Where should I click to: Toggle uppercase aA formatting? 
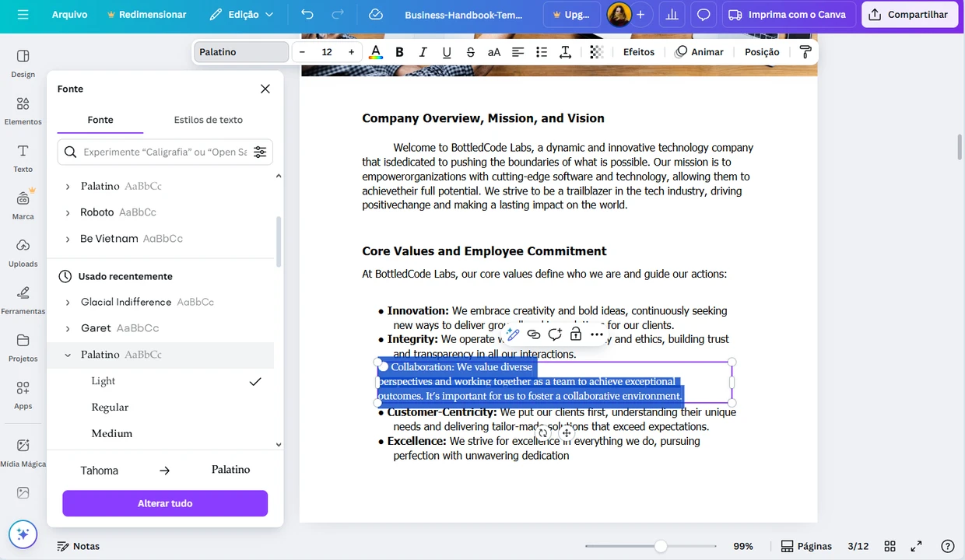(x=494, y=52)
